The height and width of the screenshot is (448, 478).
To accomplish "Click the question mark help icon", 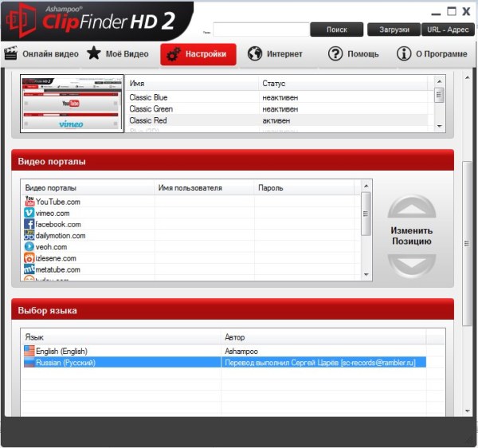I will coord(335,53).
